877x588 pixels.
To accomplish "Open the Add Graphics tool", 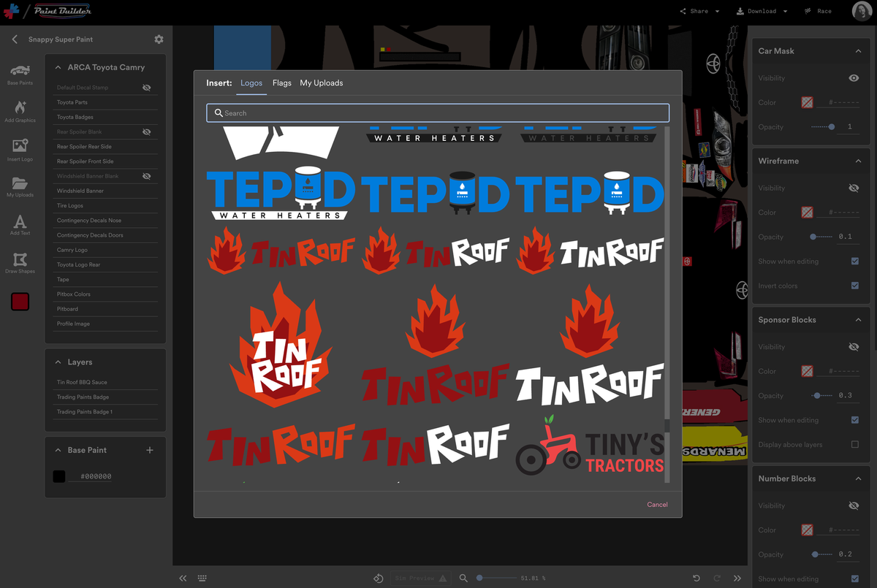I will coord(20,111).
